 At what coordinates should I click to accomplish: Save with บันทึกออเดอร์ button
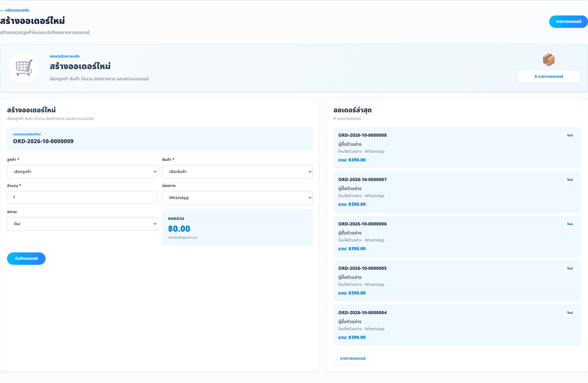[x=26, y=258]
